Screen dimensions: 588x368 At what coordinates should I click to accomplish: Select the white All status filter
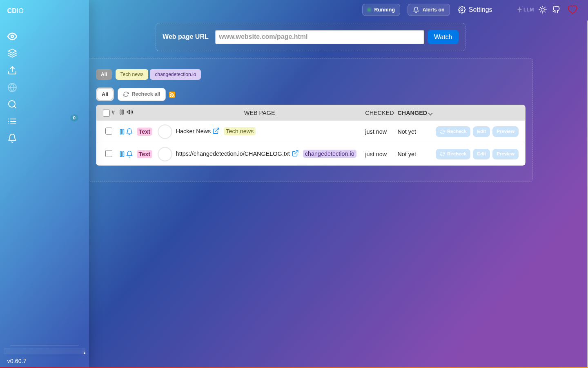pyautogui.click(x=105, y=94)
